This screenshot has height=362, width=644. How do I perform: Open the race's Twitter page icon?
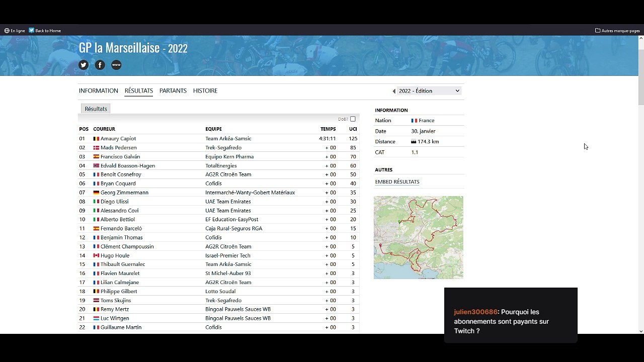[x=84, y=65]
